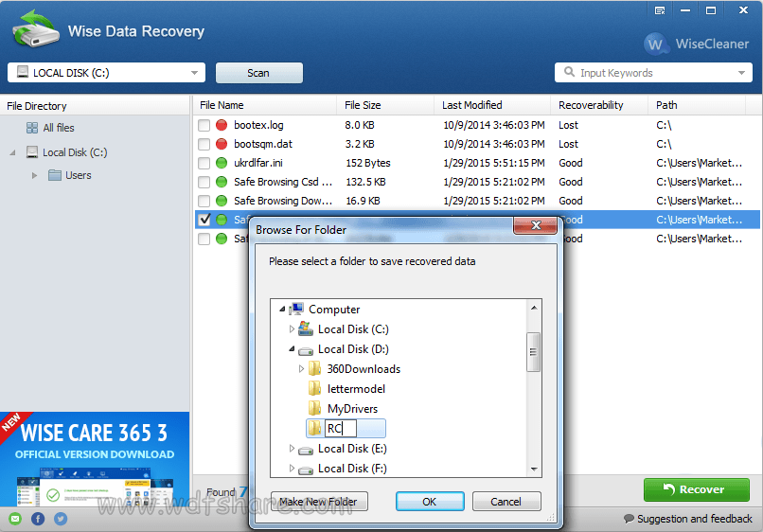Click Cancel in Browse For Folder
The image size is (763, 532).
pyautogui.click(x=506, y=502)
